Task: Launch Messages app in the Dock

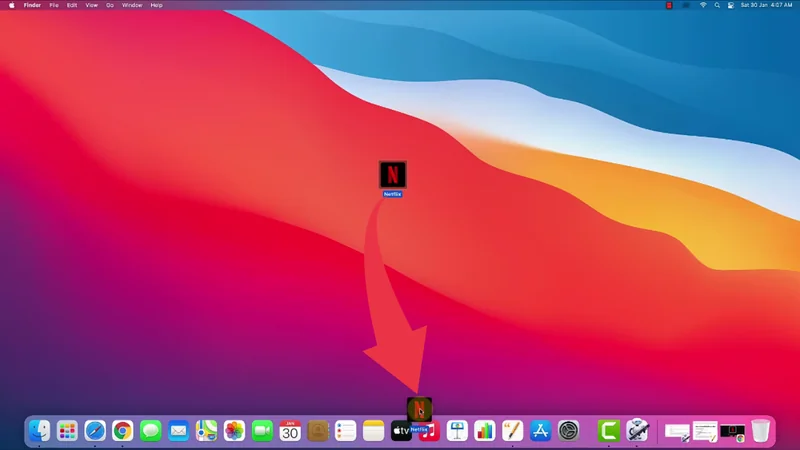Action: [x=151, y=431]
